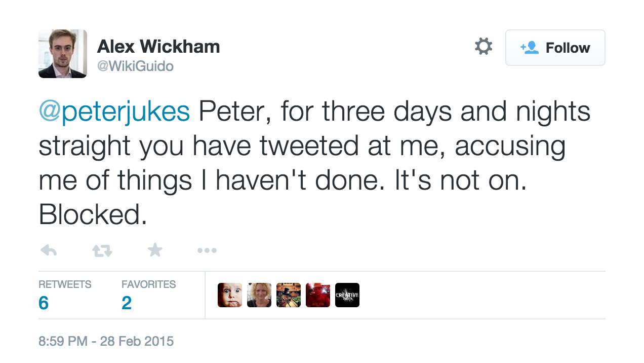Open the @peterjukes mention link
The height and width of the screenshot is (363, 644).
[x=114, y=112]
